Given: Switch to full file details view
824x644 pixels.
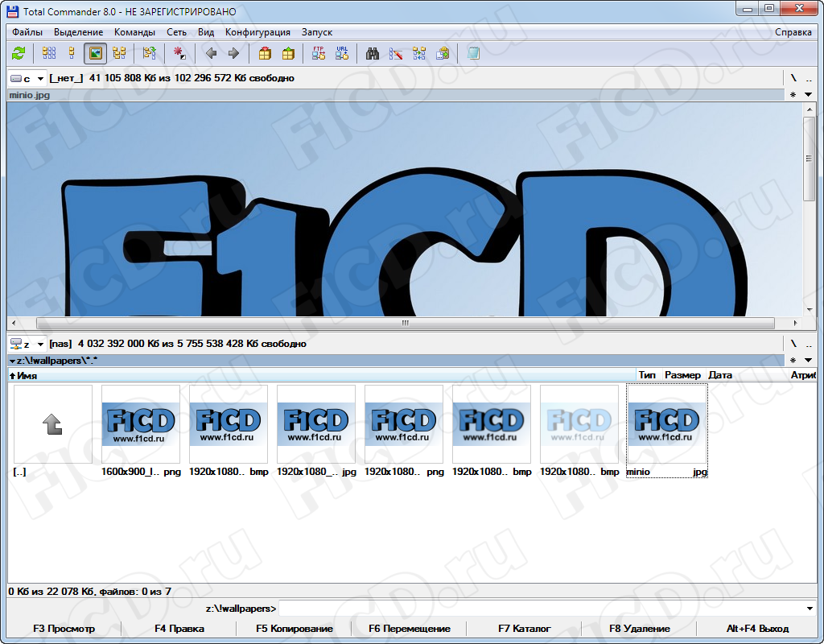Looking at the screenshot, I should [72, 53].
